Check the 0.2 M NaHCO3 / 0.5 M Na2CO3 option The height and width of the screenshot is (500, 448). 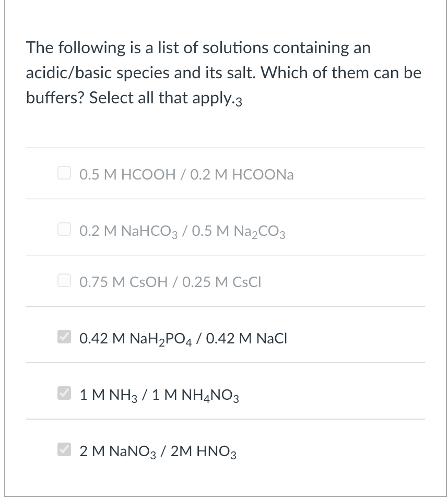(x=64, y=229)
